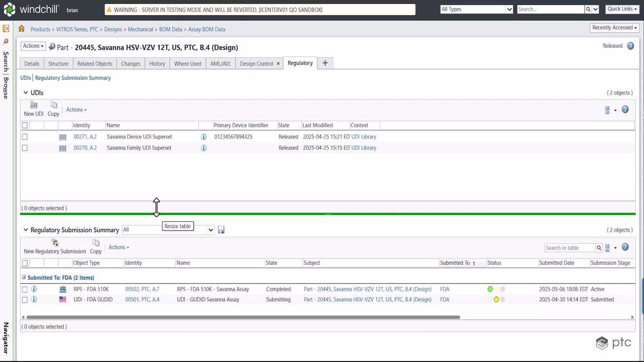Select checkbox for UDI - FDA GUDID row
Screen dimensions: 644x362
(x=25, y=300)
